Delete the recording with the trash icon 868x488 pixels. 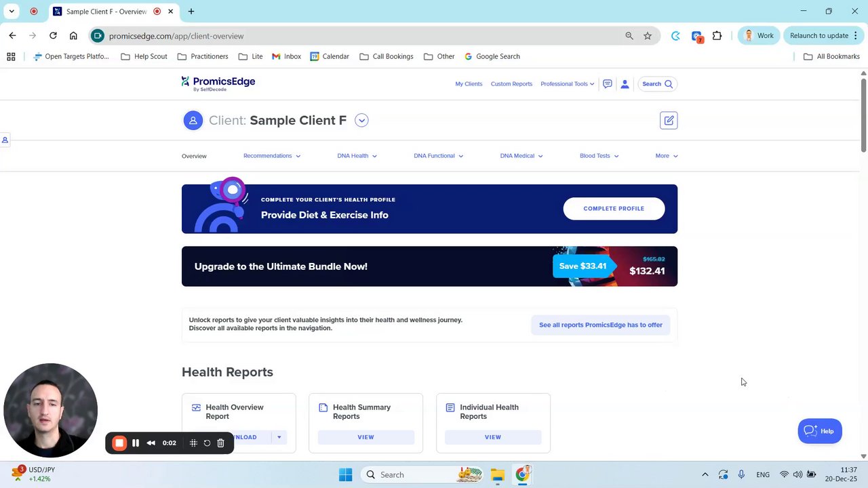220,443
